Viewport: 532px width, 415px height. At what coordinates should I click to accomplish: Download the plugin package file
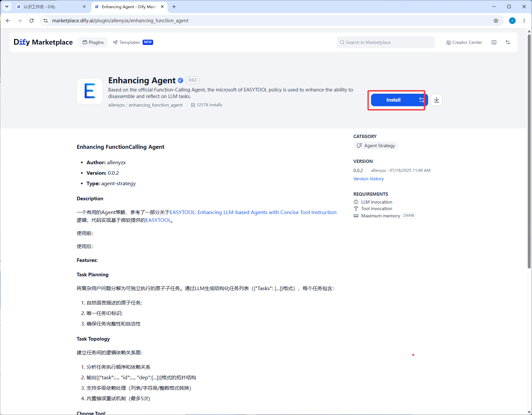[x=437, y=100]
